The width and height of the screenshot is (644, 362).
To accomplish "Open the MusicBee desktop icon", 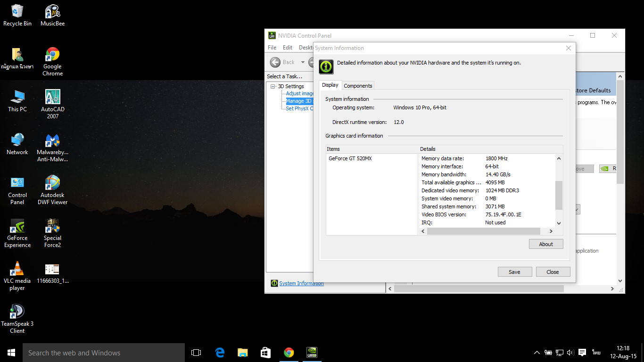I will [x=52, y=12].
